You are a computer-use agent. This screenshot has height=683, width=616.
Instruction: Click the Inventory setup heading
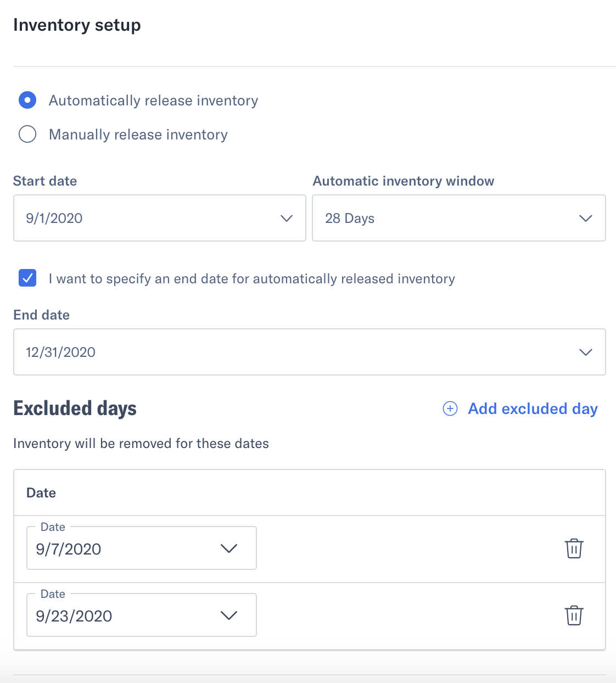tap(77, 25)
